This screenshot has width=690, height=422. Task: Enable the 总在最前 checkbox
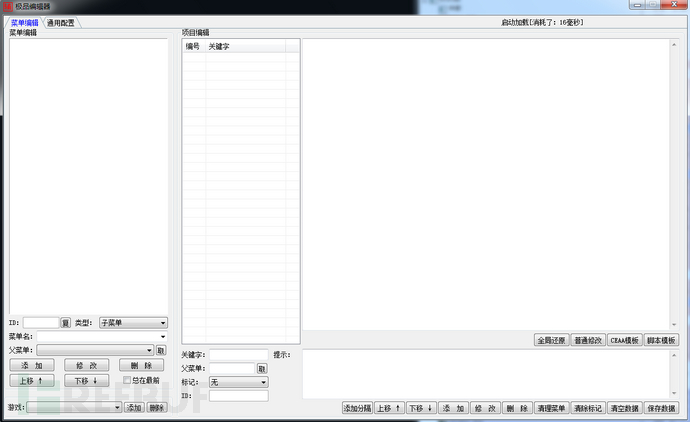click(127, 380)
